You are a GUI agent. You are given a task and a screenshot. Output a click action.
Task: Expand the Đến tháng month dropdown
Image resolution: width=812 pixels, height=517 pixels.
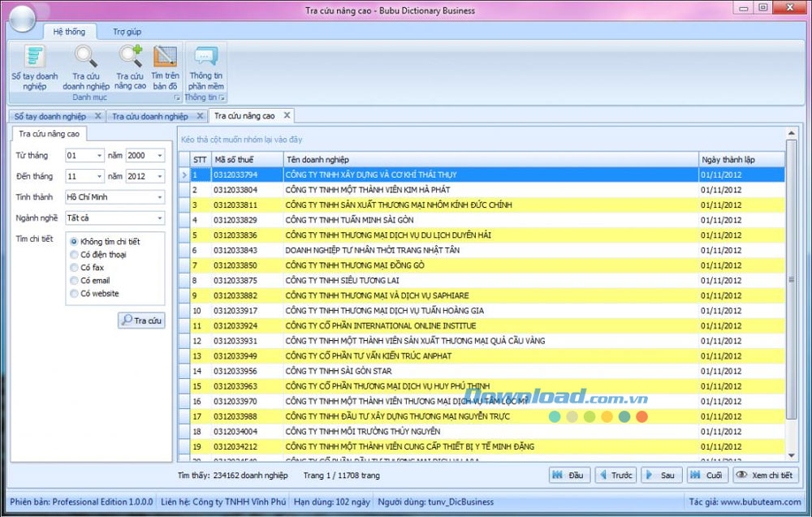click(99, 176)
